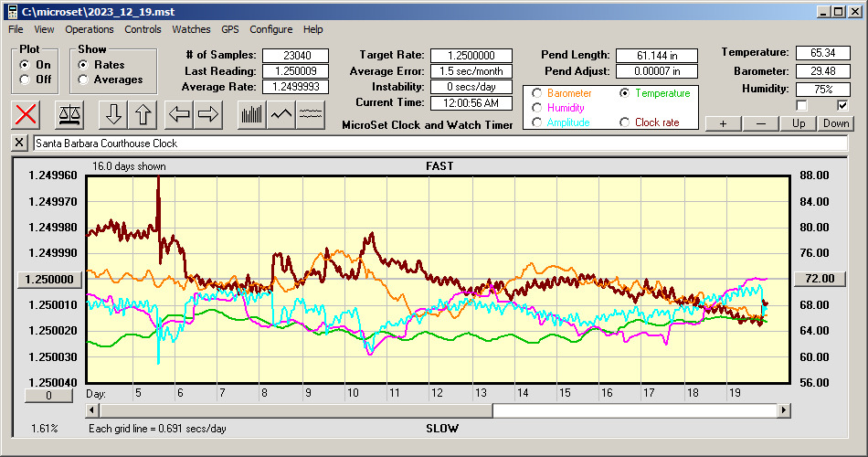The height and width of the screenshot is (457, 868).
Task: Select the Barometer radio button
Action: (536, 93)
